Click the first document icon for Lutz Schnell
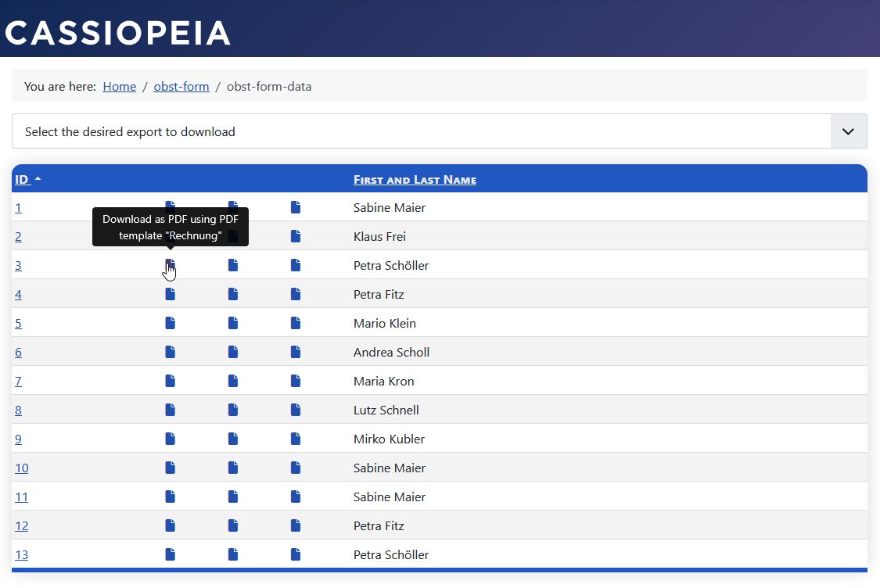 coord(170,410)
